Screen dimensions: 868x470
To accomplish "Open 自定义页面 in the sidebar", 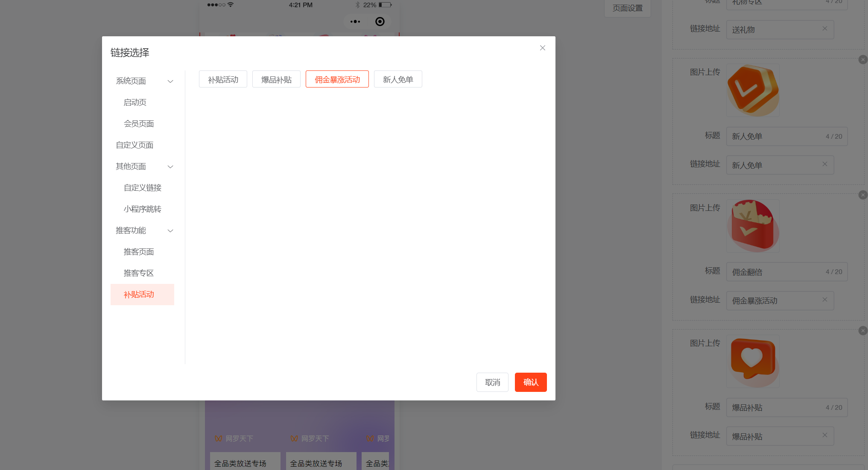I will coord(134,145).
